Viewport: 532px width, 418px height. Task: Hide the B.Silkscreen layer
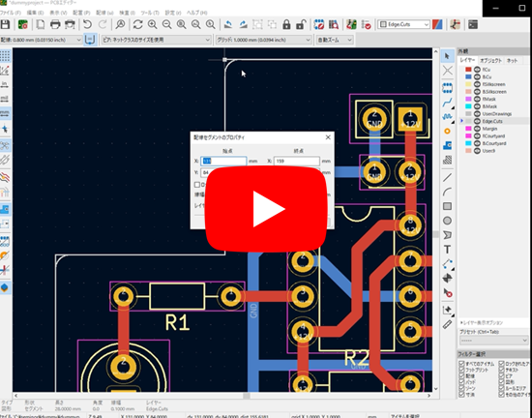point(477,92)
